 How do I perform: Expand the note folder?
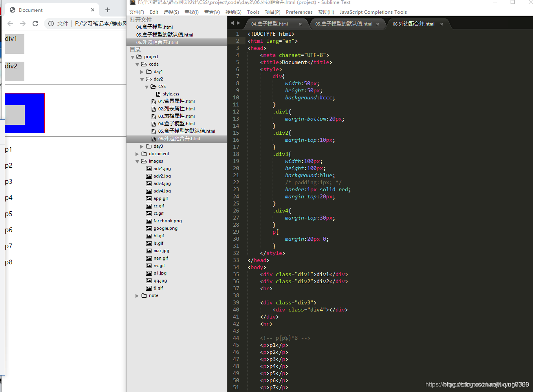(137, 296)
